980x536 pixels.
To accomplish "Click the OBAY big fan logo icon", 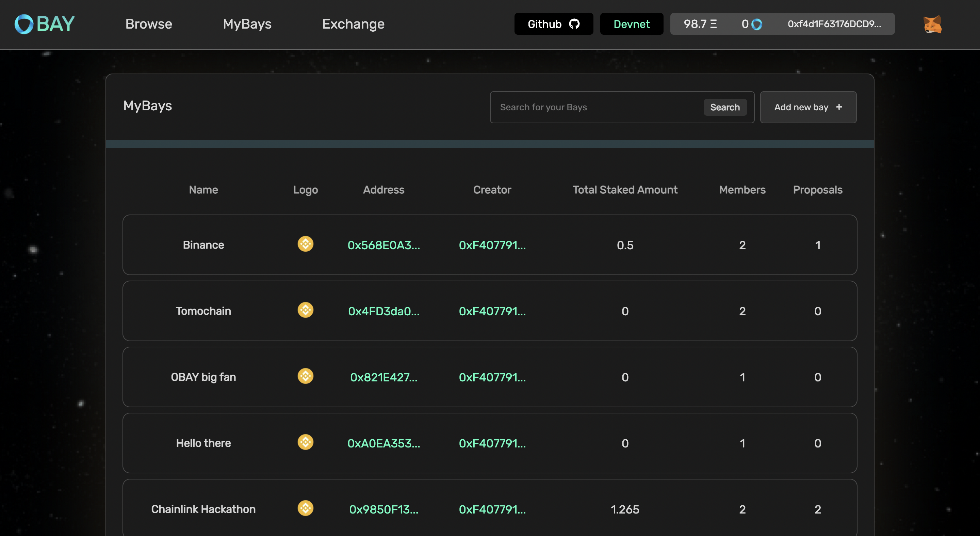I will tap(305, 376).
